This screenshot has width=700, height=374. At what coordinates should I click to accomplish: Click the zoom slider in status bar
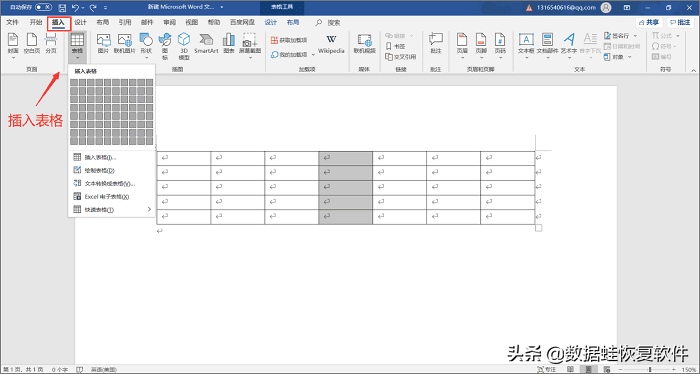coord(650,370)
